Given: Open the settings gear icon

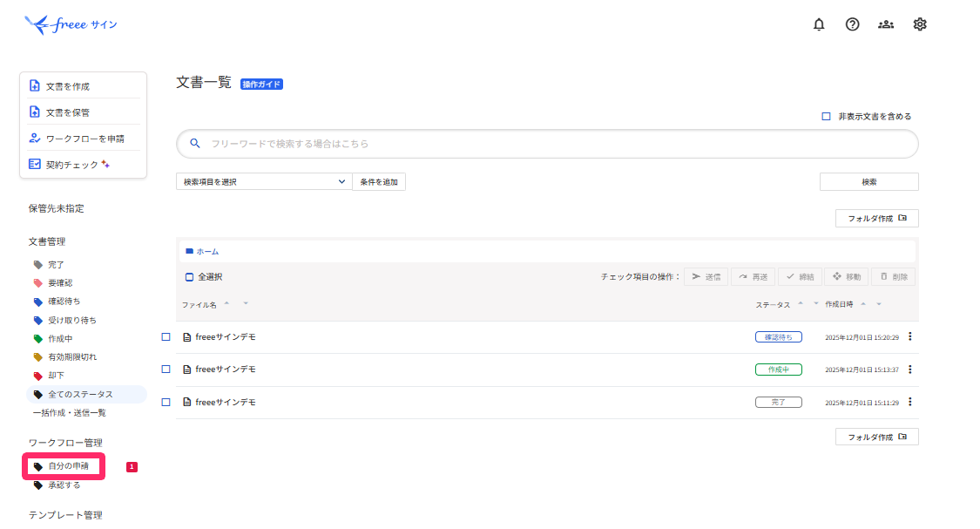Looking at the screenshot, I should (919, 24).
